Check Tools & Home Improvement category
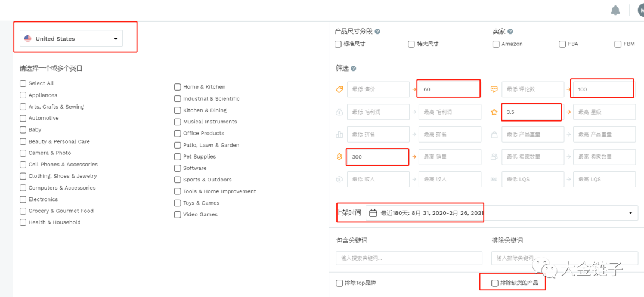Viewport: 644px width, 297px height. tap(178, 191)
